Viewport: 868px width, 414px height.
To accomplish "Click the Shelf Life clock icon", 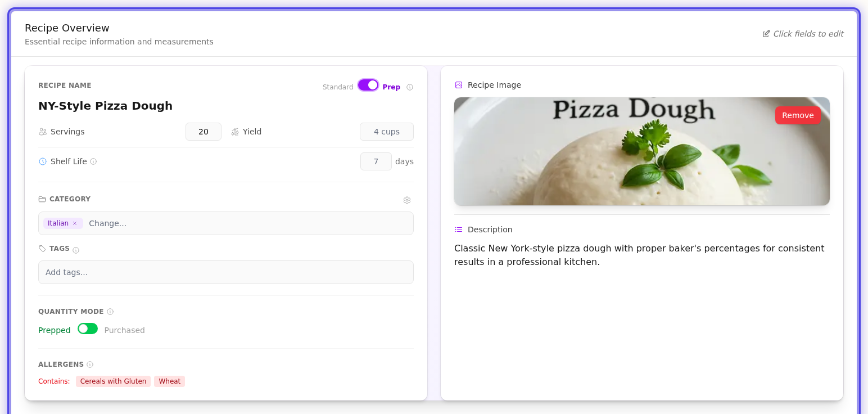I will [42, 161].
